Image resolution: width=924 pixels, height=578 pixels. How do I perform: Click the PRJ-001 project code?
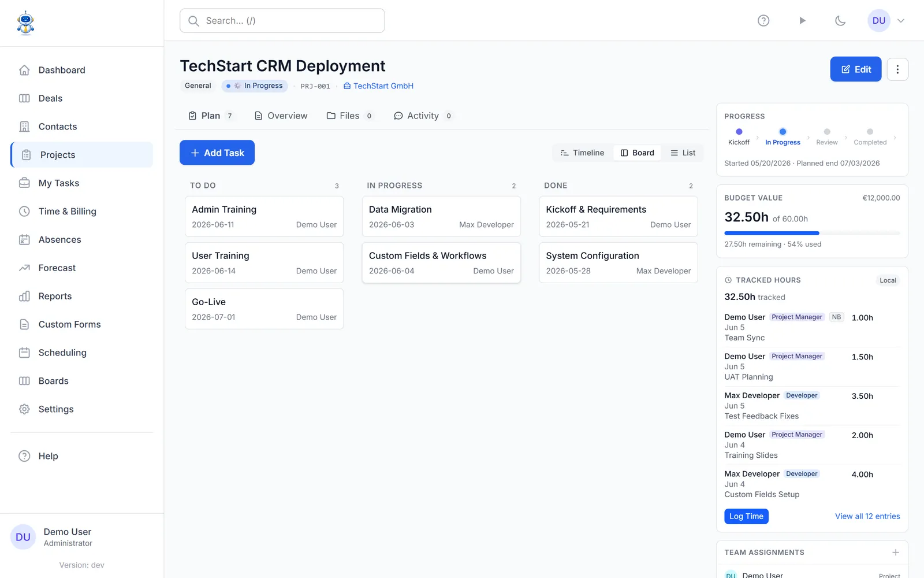pos(315,86)
